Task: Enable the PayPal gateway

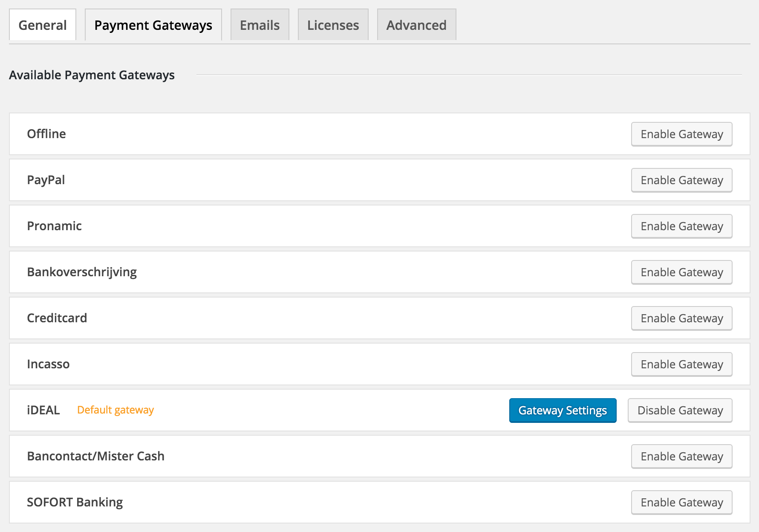Action: pos(682,180)
